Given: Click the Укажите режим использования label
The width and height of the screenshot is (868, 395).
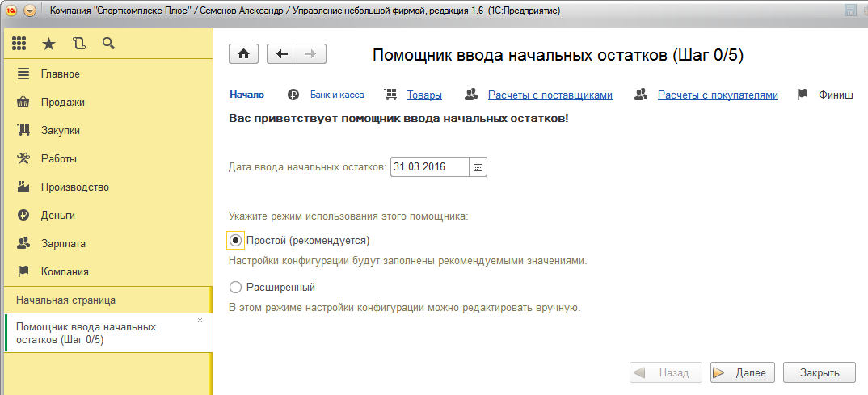Looking at the screenshot, I should (x=348, y=216).
